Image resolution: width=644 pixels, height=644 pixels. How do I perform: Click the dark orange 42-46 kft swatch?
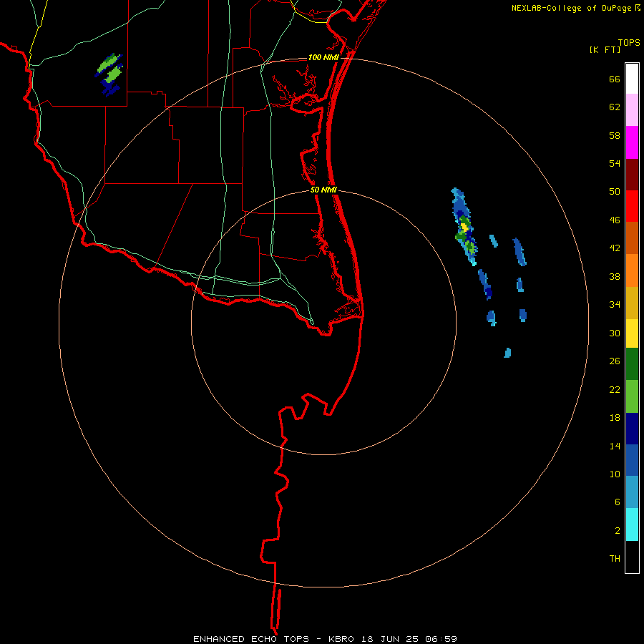coord(632,238)
